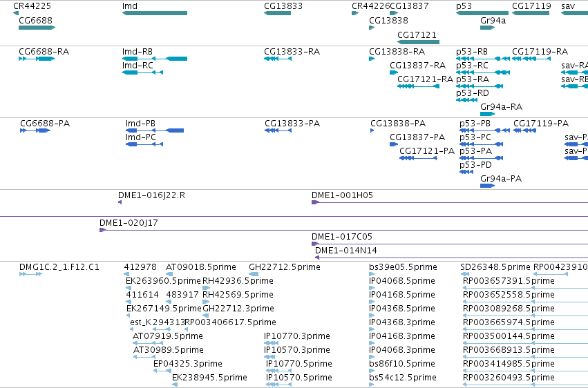Click the EK238945.5prime EST
This screenshot has width=588, height=388.
[x=175, y=385]
